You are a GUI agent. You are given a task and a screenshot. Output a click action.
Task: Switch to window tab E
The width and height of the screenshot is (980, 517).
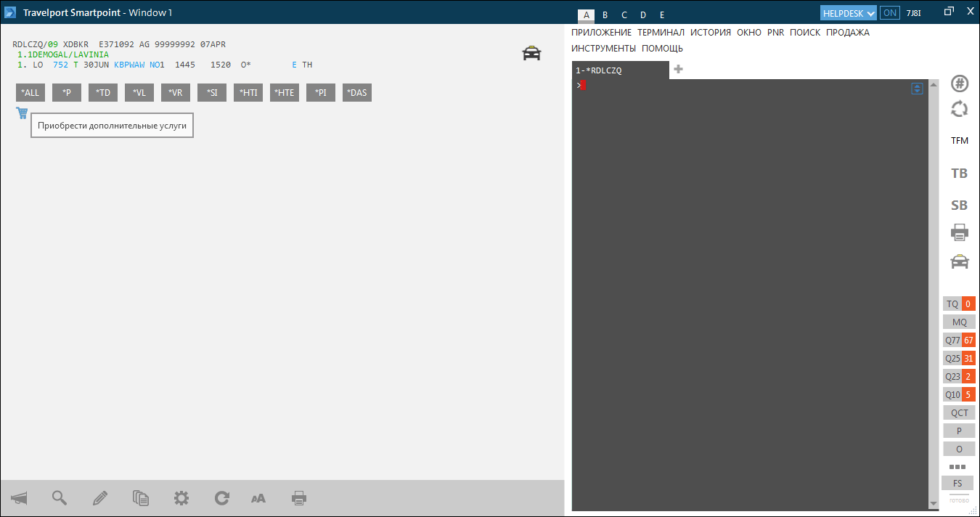(662, 15)
